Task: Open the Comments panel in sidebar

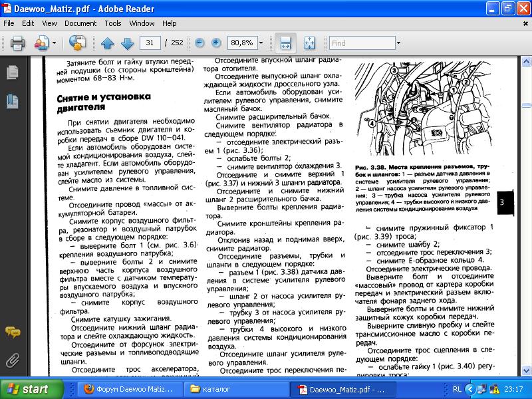Action: [x=13, y=332]
